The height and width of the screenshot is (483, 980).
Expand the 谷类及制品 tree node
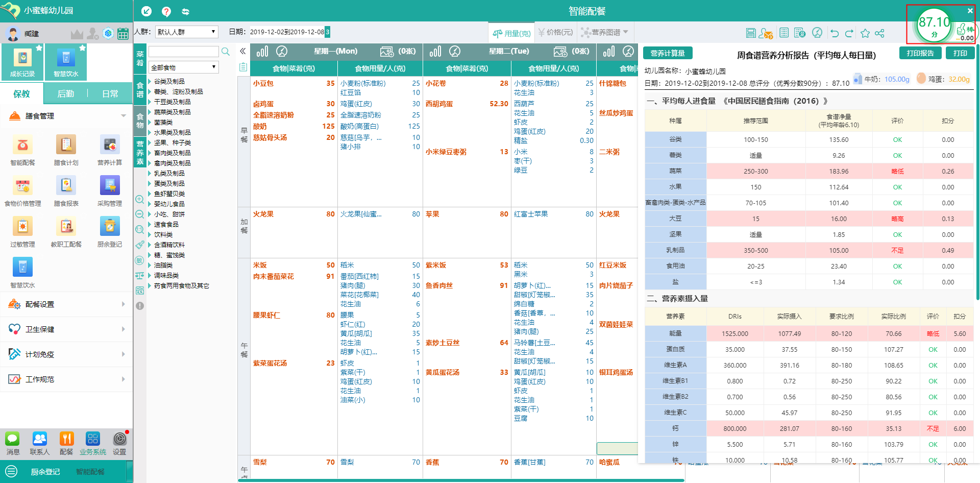[150, 82]
